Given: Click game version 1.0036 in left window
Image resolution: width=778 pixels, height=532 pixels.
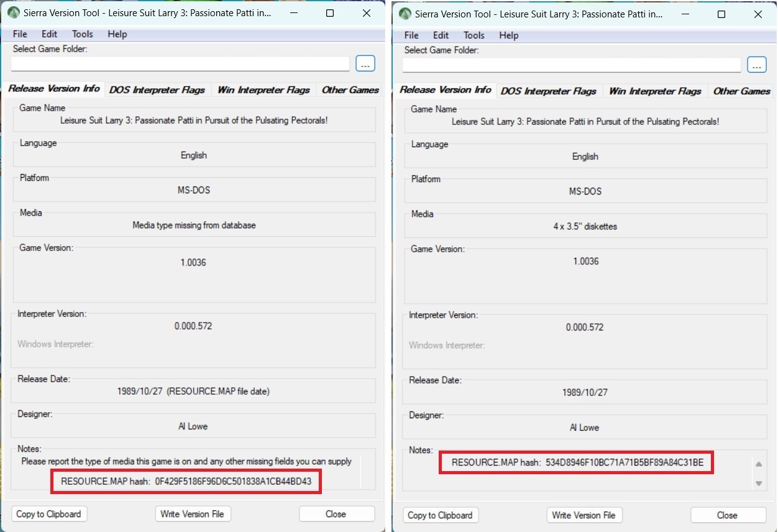Looking at the screenshot, I should pos(193,262).
